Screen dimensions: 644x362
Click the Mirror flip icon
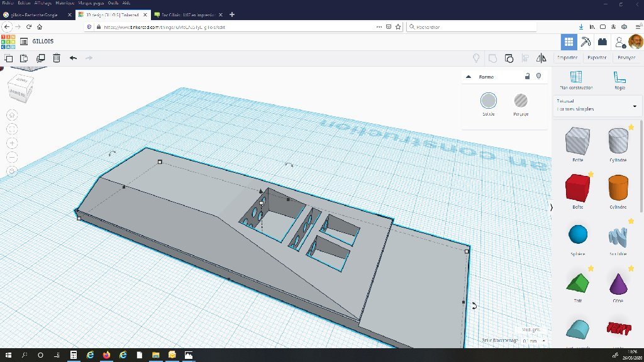[541, 58]
